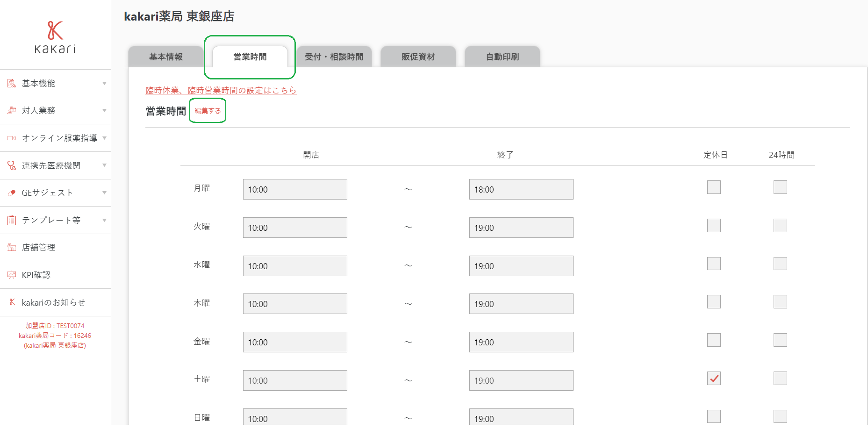Toggle 24時間 checkbox for 金曜
This screenshot has width=868, height=429.
pyautogui.click(x=780, y=340)
